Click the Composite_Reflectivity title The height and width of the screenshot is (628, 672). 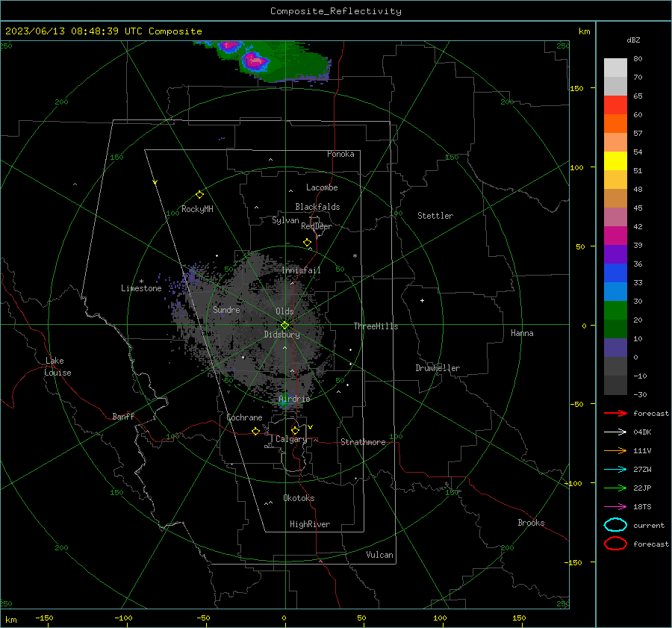(336, 11)
